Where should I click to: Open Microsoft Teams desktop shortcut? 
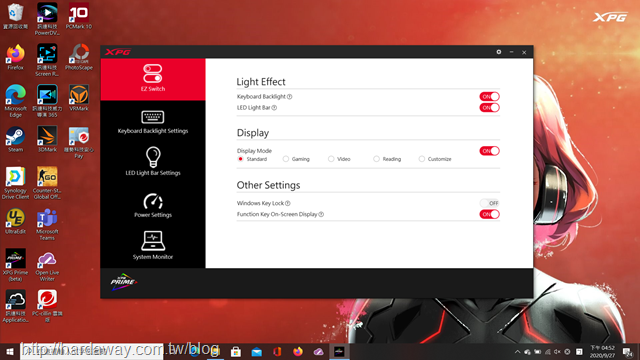tap(47, 224)
